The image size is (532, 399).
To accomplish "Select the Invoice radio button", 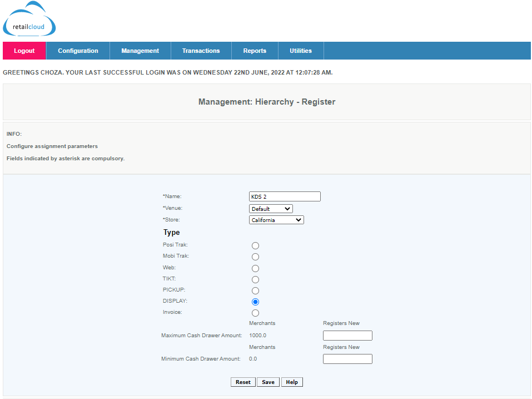I will click(x=256, y=313).
